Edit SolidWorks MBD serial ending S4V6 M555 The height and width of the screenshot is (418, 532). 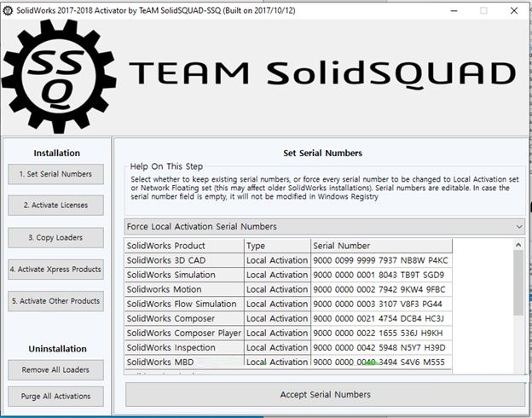[381, 363]
